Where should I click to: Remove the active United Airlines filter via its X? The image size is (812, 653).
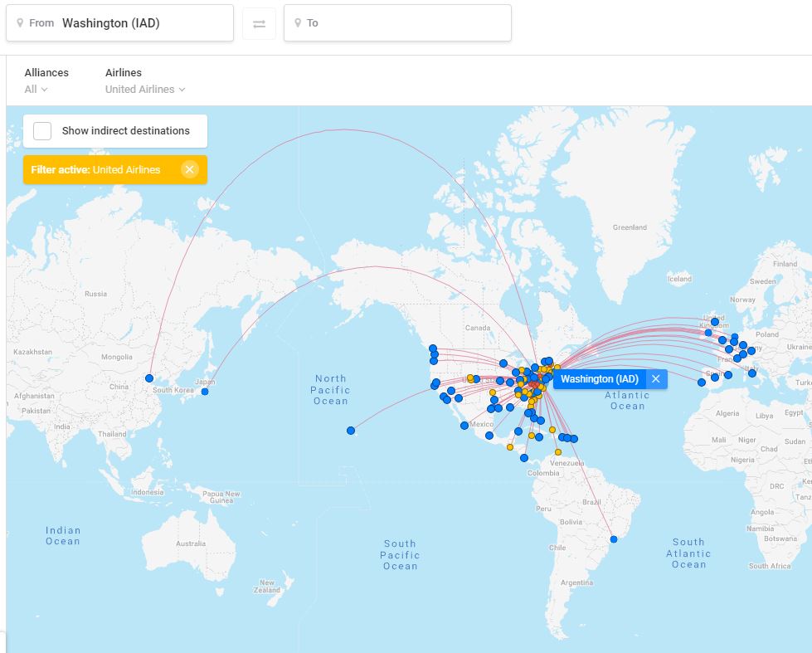(x=189, y=169)
